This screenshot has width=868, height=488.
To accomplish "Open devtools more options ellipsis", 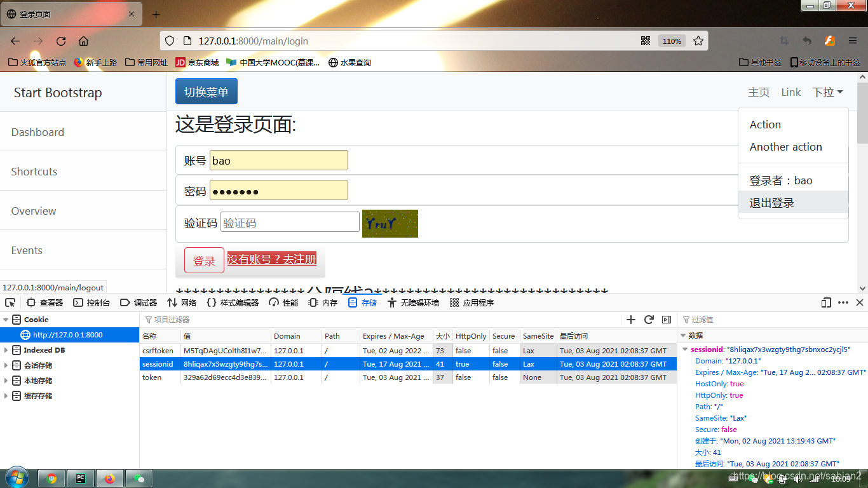I will click(843, 302).
